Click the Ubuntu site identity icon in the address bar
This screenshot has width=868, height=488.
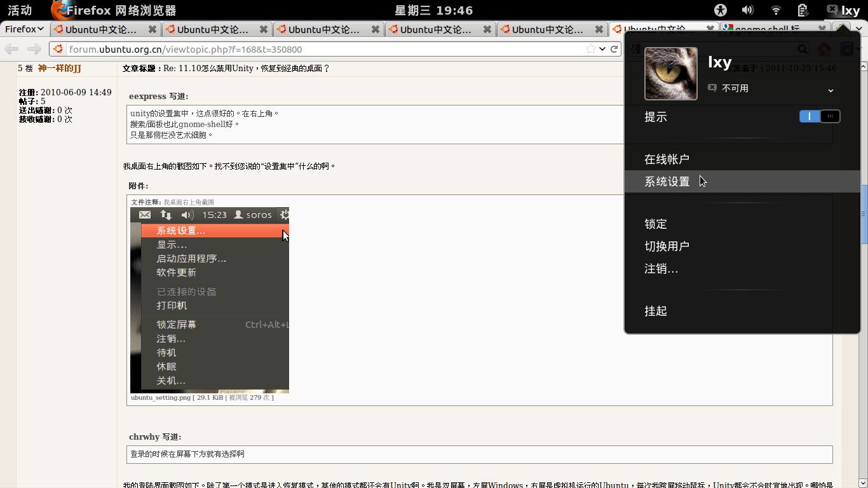[58, 49]
